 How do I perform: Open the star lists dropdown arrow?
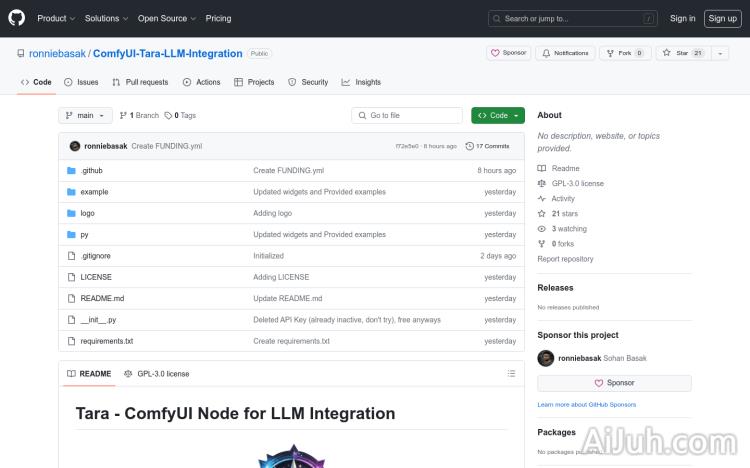point(721,53)
